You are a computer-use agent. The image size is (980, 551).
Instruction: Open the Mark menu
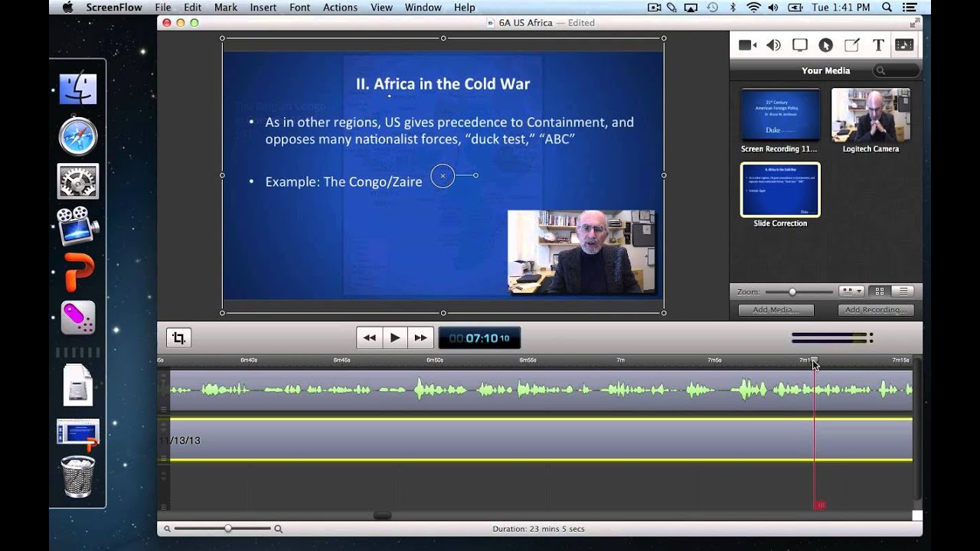[226, 8]
